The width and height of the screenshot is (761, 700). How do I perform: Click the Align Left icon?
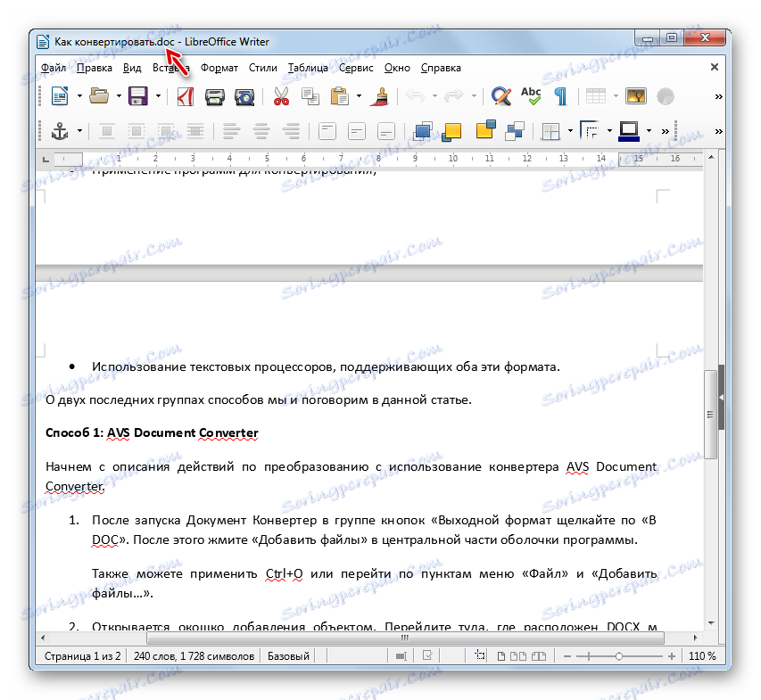click(x=231, y=131)
